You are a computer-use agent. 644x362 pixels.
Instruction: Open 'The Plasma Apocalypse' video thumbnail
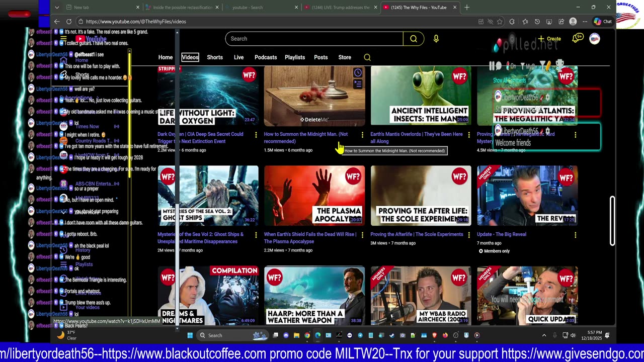click(x=314, y=196)
